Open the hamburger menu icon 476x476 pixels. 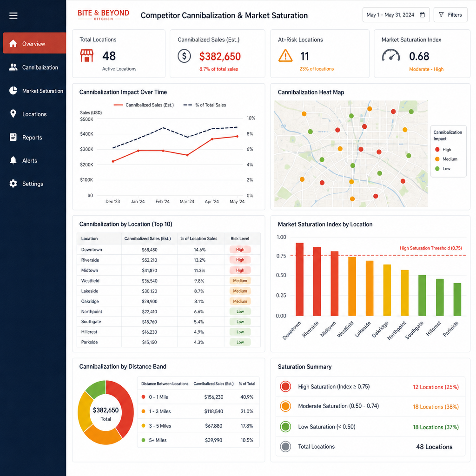coord(13,15)
